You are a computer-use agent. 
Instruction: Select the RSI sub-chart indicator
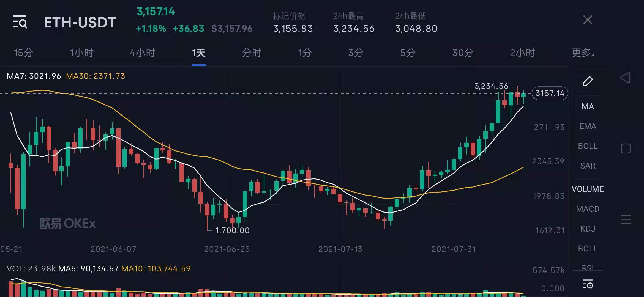588,267
